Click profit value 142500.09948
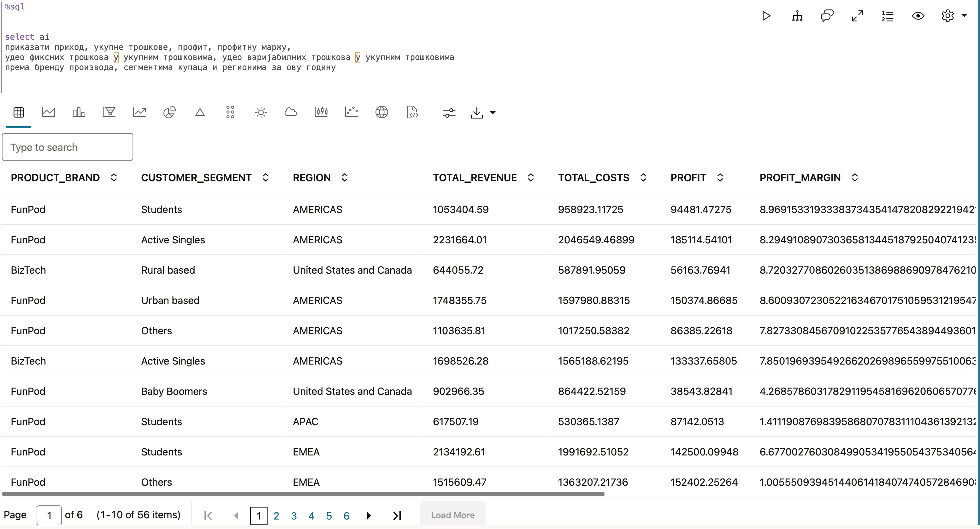 [704, 452]
